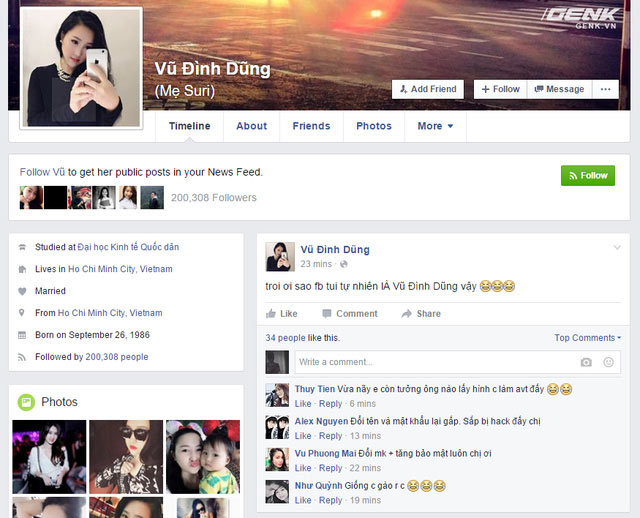Click the 200,308 Followers count
Screen dimensions: 640x518
(x=213, y=198)
